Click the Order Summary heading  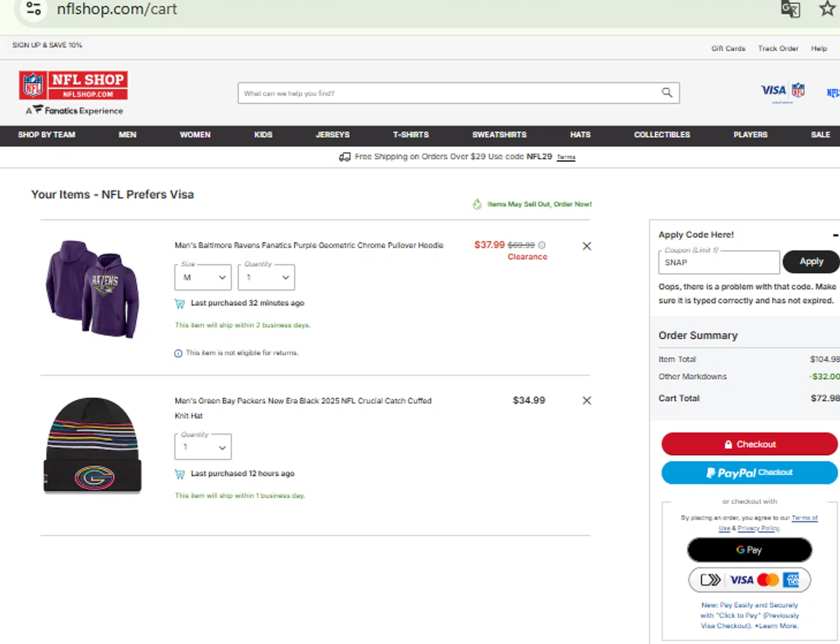click(698, 335)
